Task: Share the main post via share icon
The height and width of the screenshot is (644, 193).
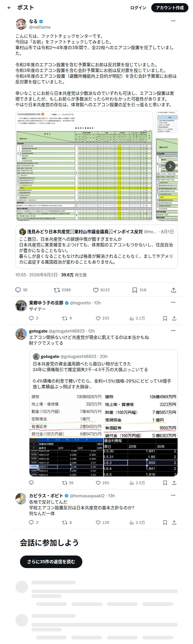Action: (x=174, y=290)
